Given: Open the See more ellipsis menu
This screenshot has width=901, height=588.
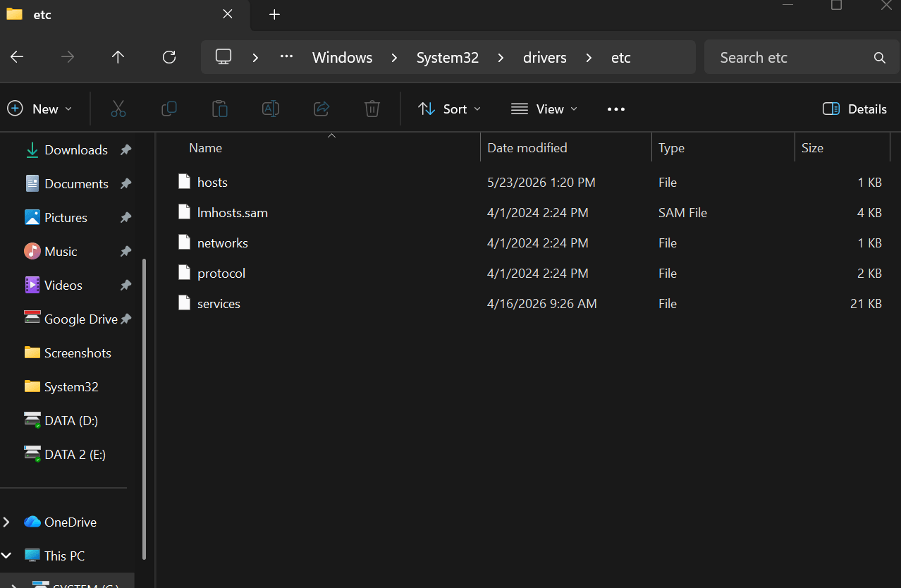Looking at the screenshot, I should (x=616, y=109).
